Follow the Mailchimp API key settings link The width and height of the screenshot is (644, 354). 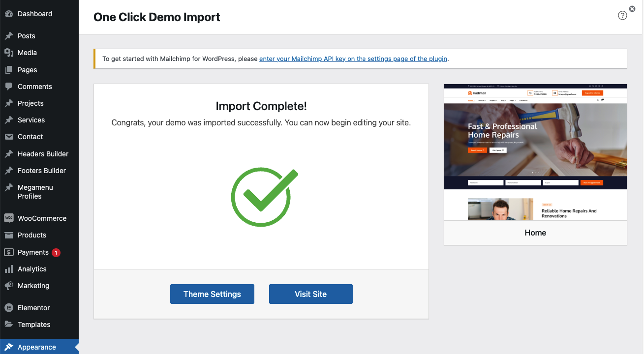pyautogui.click(x=353, y=59)
